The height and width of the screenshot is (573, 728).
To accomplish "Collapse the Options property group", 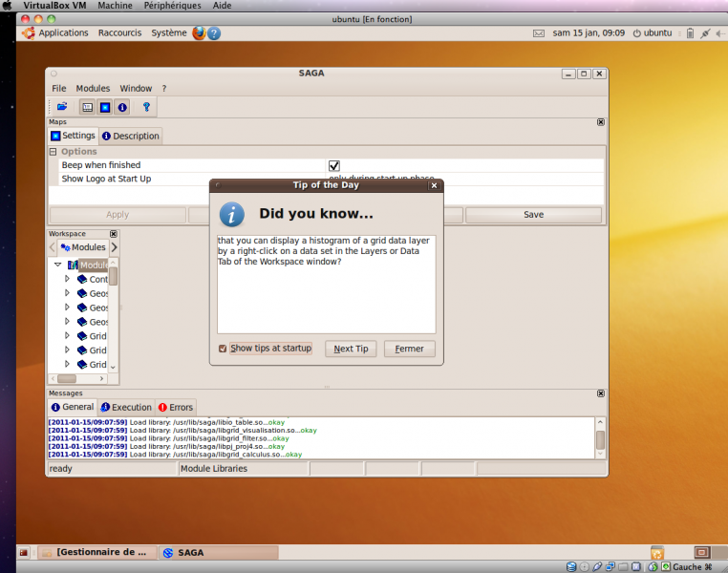I will [54, 152].
